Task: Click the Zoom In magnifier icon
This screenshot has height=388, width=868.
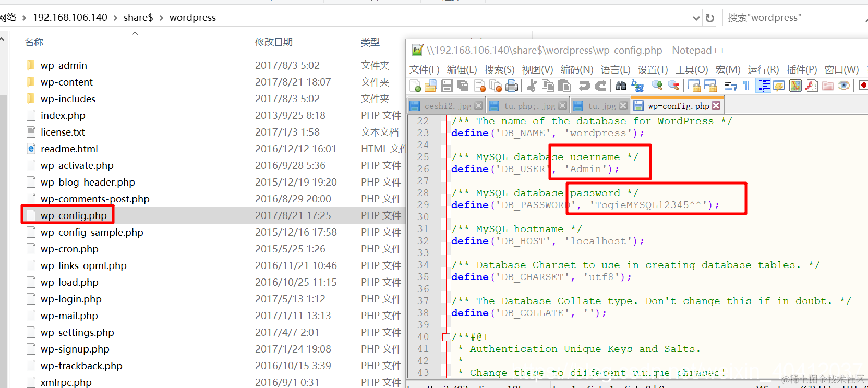Action: (657, 86)
